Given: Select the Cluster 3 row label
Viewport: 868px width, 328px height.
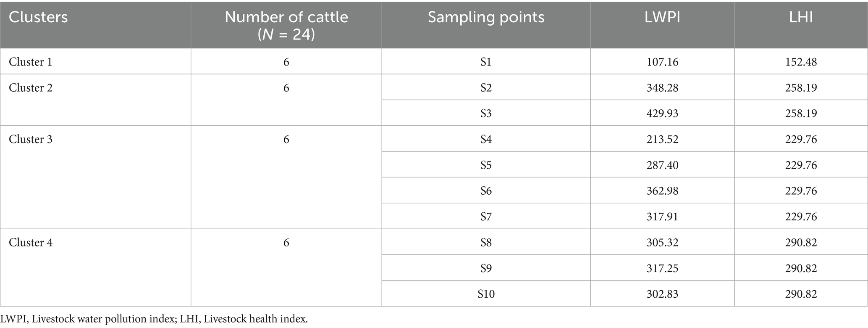Looking at the screenshot, I should pyautogui.click(x=31, y=139).
